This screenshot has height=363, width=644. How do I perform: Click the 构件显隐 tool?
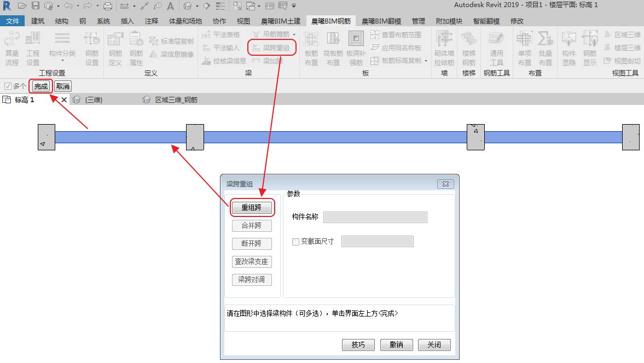(569, 49)
